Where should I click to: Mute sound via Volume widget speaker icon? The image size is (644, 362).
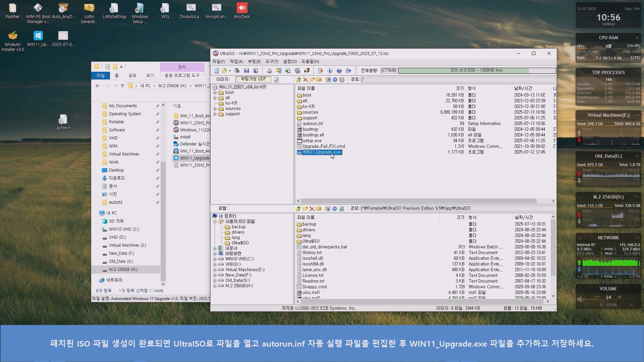pyautogui.click(x=580, y=299)
